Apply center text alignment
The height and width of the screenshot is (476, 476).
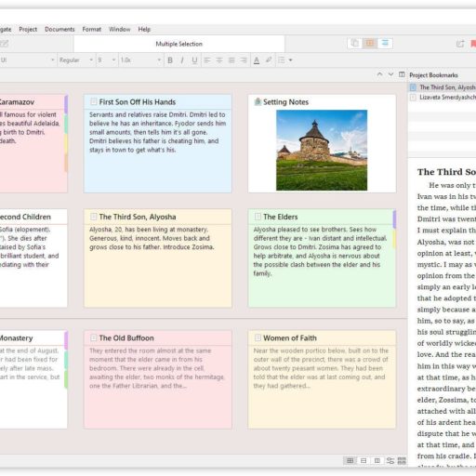(x=219, y=60)
